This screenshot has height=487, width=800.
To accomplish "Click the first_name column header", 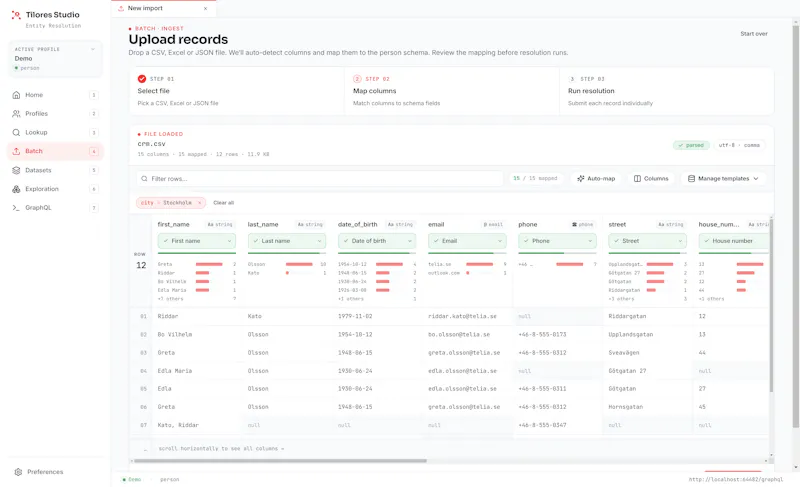I will 173,224.
